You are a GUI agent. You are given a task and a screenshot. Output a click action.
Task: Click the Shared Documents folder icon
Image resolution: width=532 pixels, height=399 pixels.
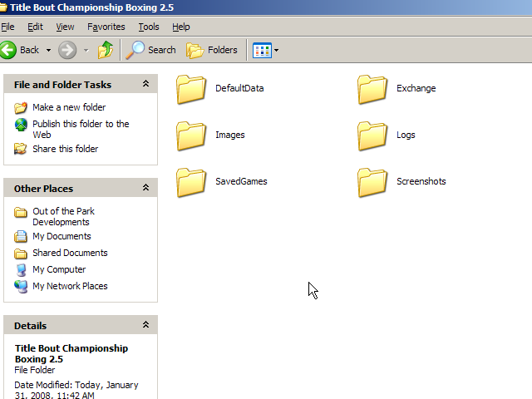[x=20, y=253]
